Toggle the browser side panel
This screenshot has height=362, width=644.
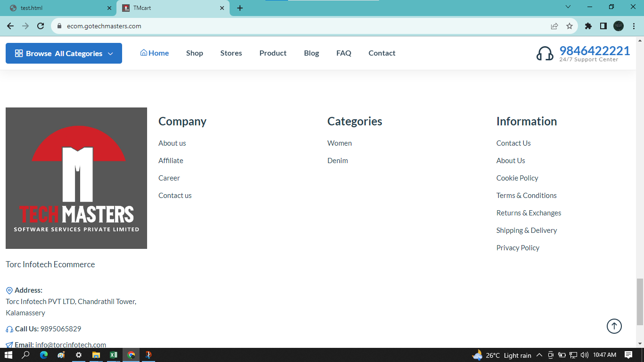point(603,26)
